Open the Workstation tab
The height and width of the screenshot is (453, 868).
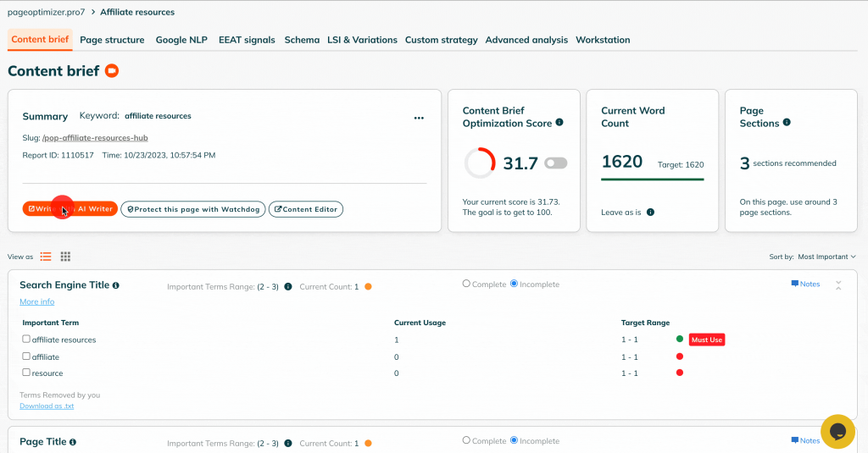(x=603, y=40)
